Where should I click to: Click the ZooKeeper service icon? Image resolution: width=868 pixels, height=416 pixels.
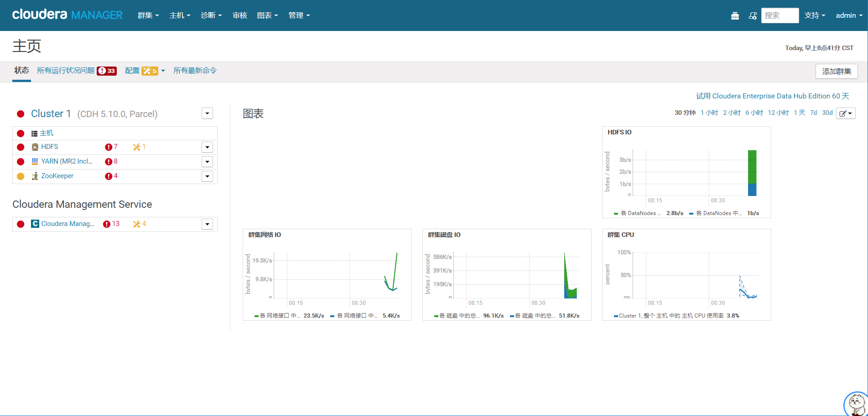(35, 176)
